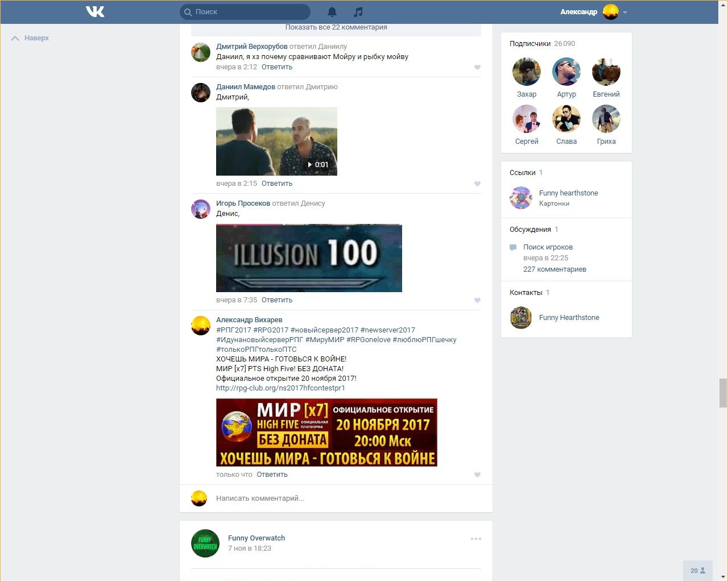Reply to the comment posted at 7:35
Image resolution: width=728 pixels, height=582 pixels.
coord(277,300)
